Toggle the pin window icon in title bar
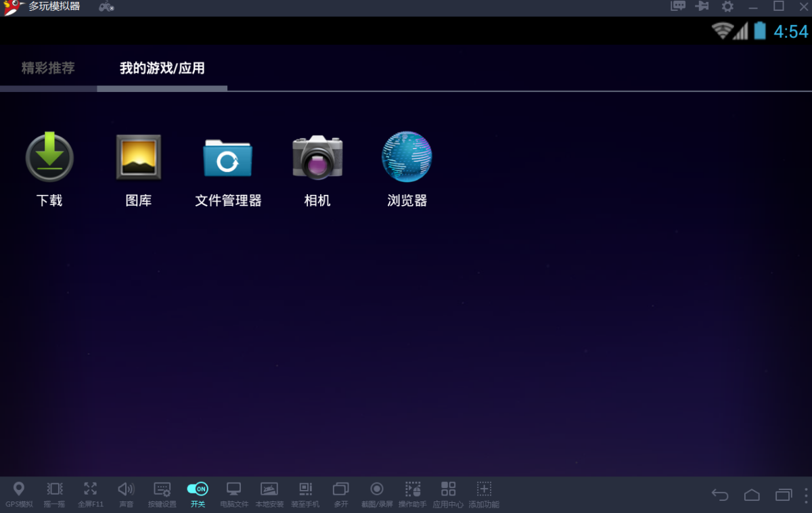 coord(702,7)
